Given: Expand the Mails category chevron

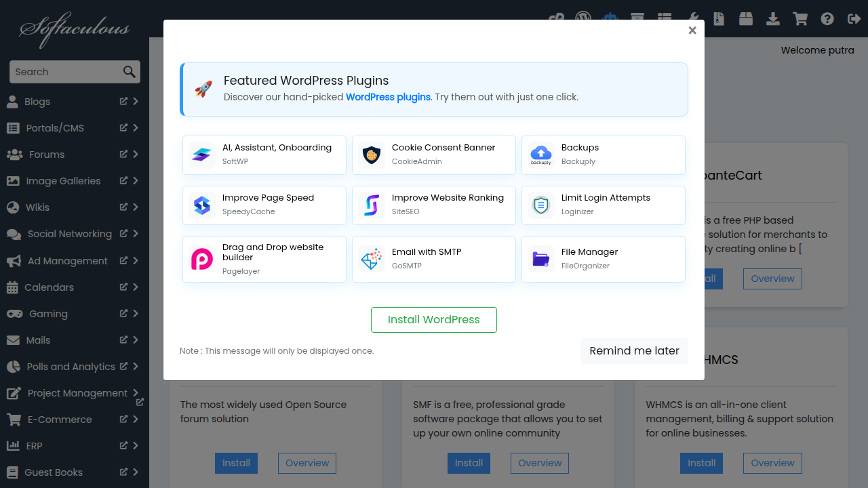Looking at the screenshot, I should click(136, 340).
